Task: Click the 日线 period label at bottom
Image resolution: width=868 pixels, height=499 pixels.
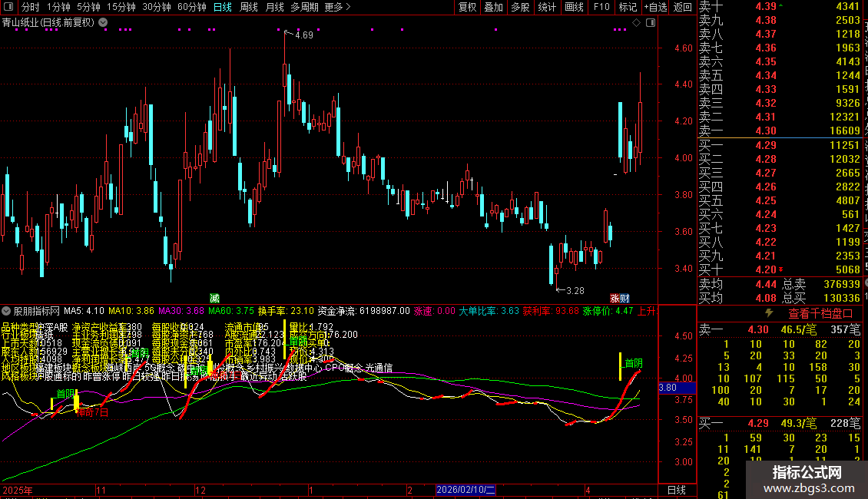Action: (x=677, y=490)
